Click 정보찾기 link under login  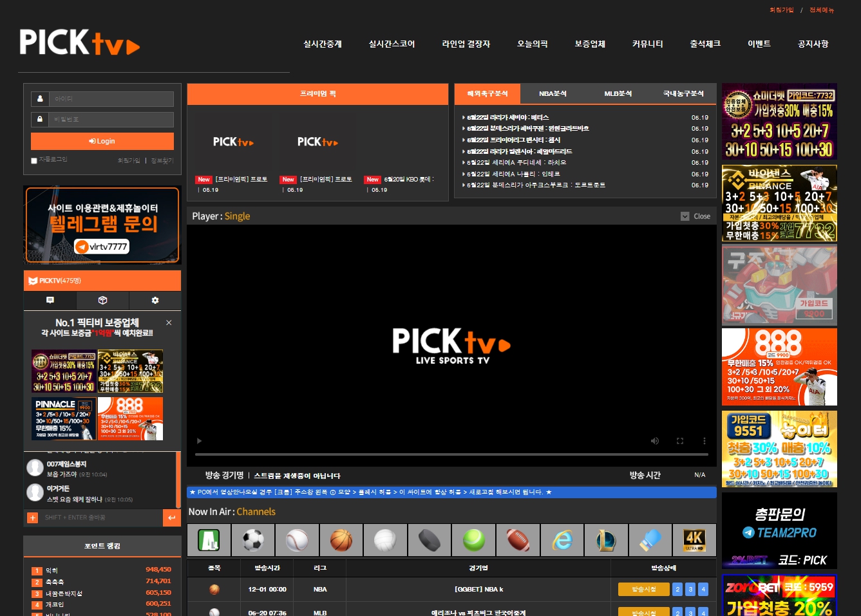click(x=162, y=160)
